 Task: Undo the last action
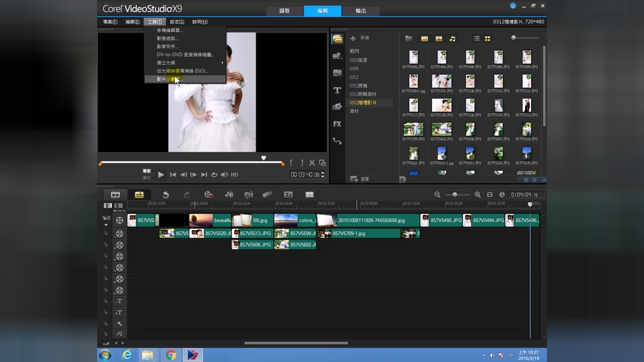point(166,195)
